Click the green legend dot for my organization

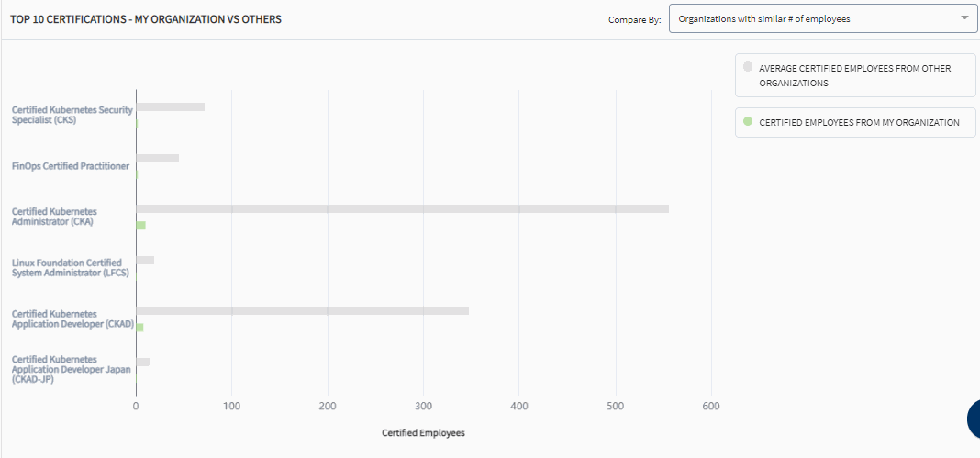pyautogui.click(x=748, y=122)
